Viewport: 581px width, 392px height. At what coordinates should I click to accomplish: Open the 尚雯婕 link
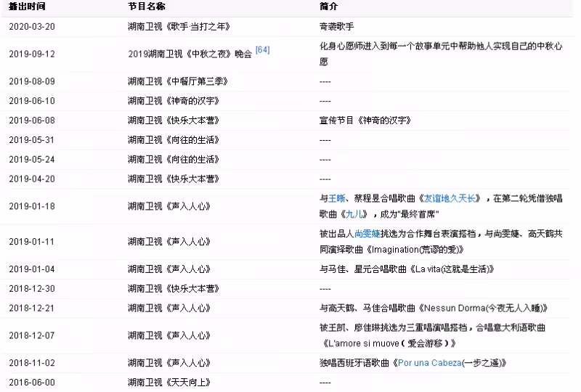pos(367,234)
